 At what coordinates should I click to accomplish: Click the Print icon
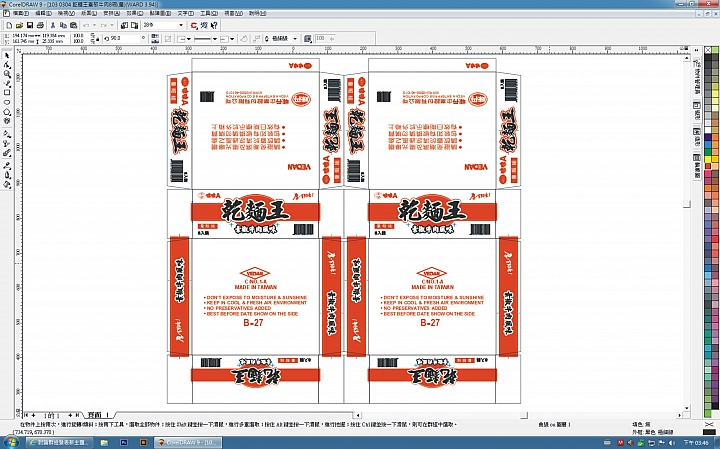pyautogui.click(x=40, y=25)
